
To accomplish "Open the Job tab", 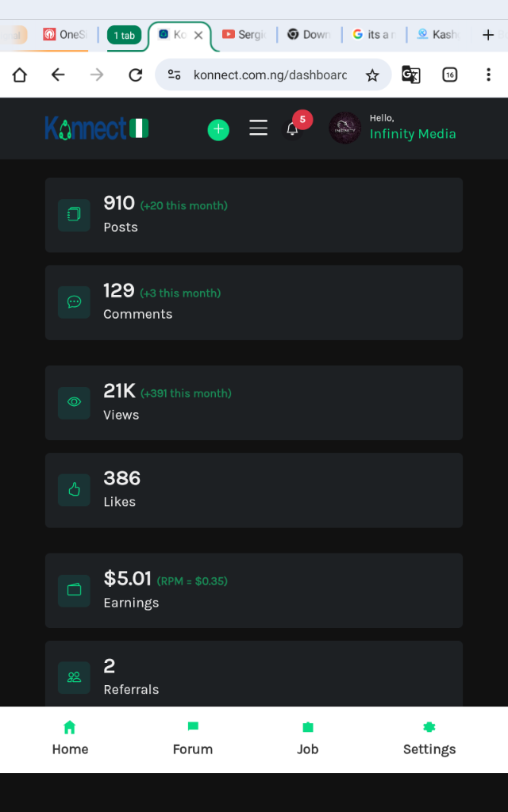I will click(308, 739).
